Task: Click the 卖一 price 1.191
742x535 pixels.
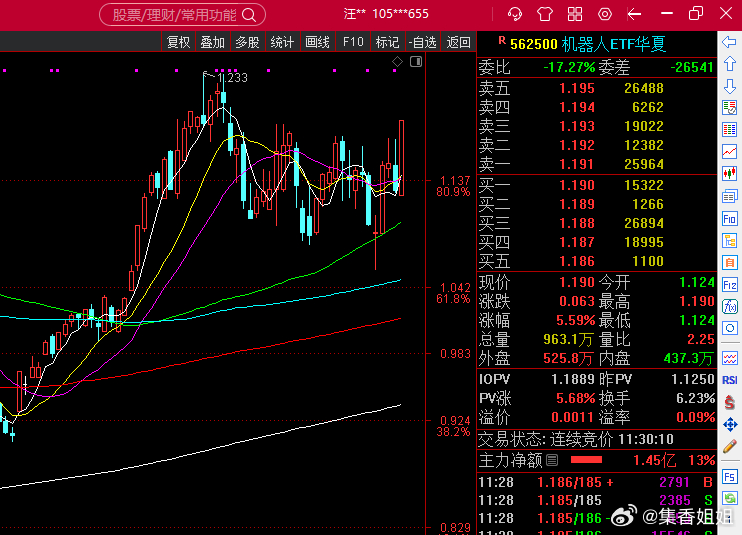Action: point(577,164)
